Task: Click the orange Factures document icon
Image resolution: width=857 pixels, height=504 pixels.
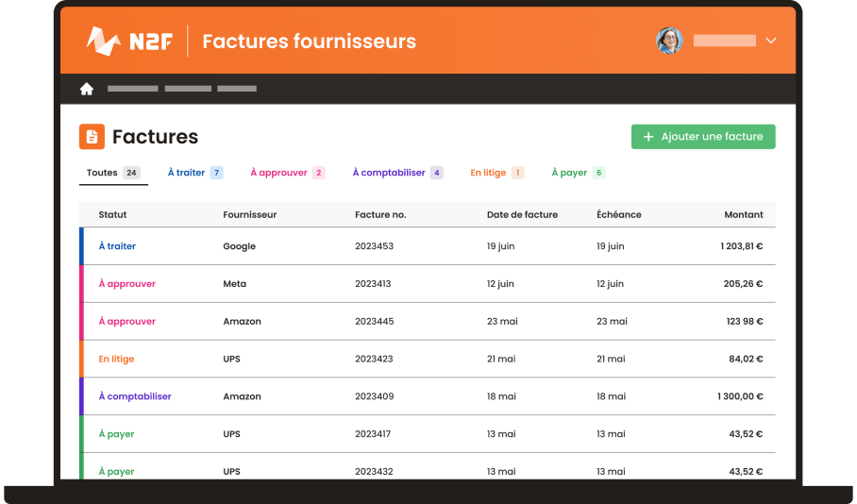Action: point(92,137)
